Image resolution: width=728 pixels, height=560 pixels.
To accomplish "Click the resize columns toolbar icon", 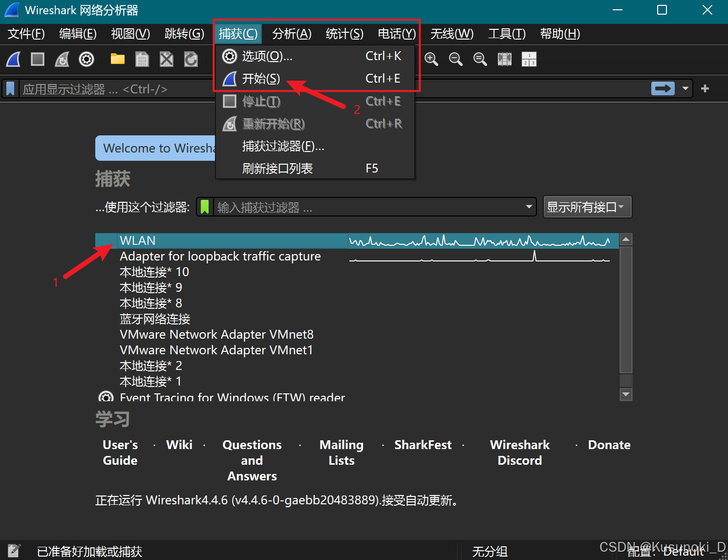I will (x=504, y=59).
